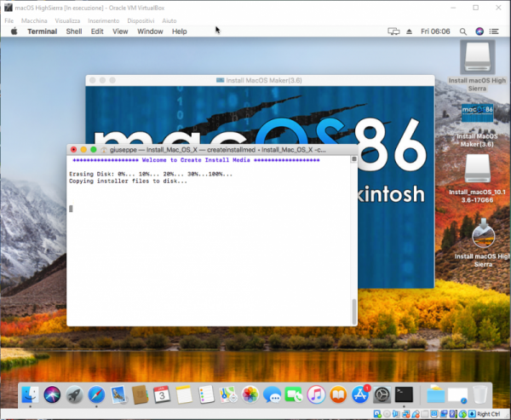Image resolution: width=511 pixels, height=420 pixels.
Task: Open the Trash in the dock
Action: [479, 394]
